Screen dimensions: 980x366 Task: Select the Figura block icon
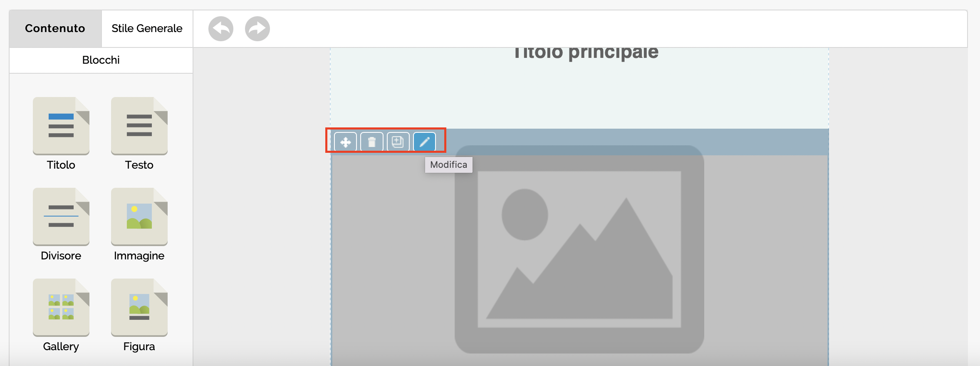tap(139, 307)
